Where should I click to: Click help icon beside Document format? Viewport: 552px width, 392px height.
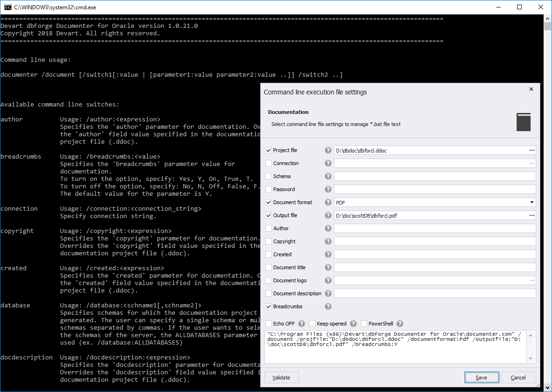(x=328, y=203)
